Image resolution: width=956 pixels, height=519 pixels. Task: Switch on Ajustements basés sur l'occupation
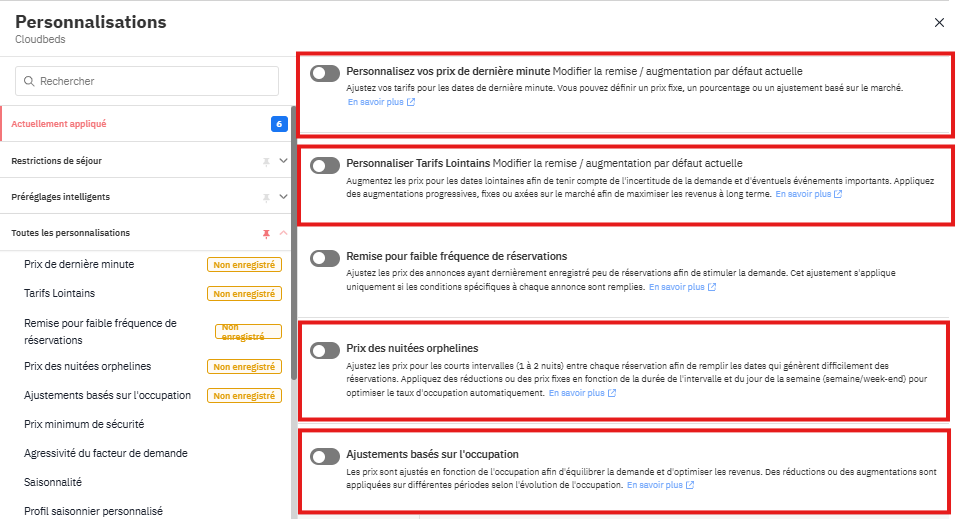[325, 456]
